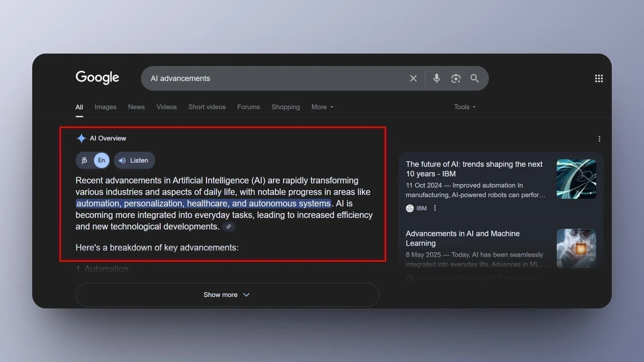Select the En language toggle
Viewport: 644px width, 362px height.
point(101,160)
